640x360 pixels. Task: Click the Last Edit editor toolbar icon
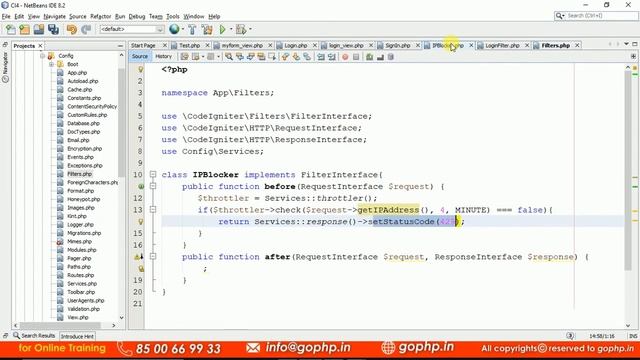coord(184,57)
